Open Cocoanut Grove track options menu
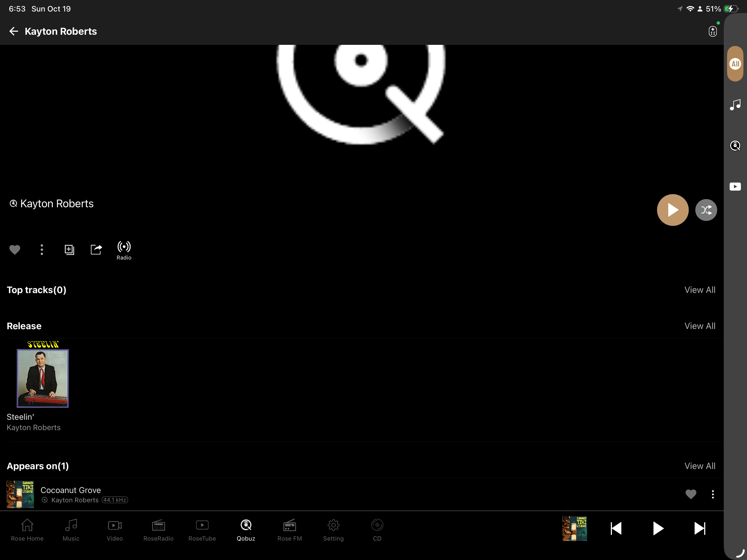The height and width of the screenshot is (560, 747). [x=713, y=494]
